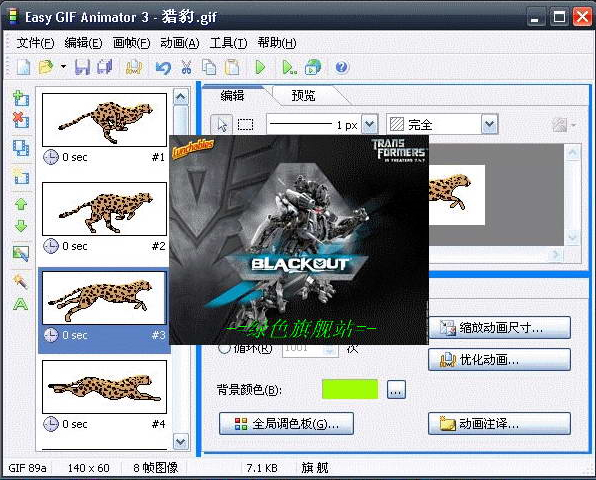
Task: Click 全局调色板(G) palette button
Action: pos(286,423)
